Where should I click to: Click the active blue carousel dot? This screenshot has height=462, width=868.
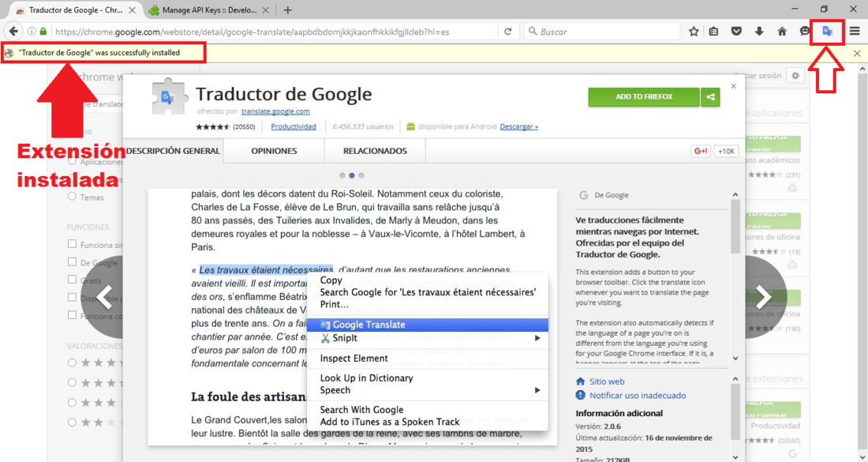coord(351,175)
